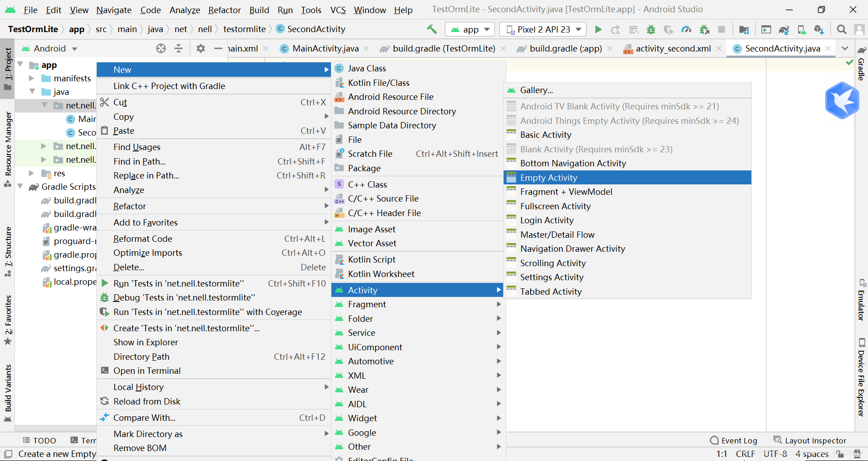868x461 pixels.
Task: Click the Sync Project with Gradle icon
Action: point(783,29)
